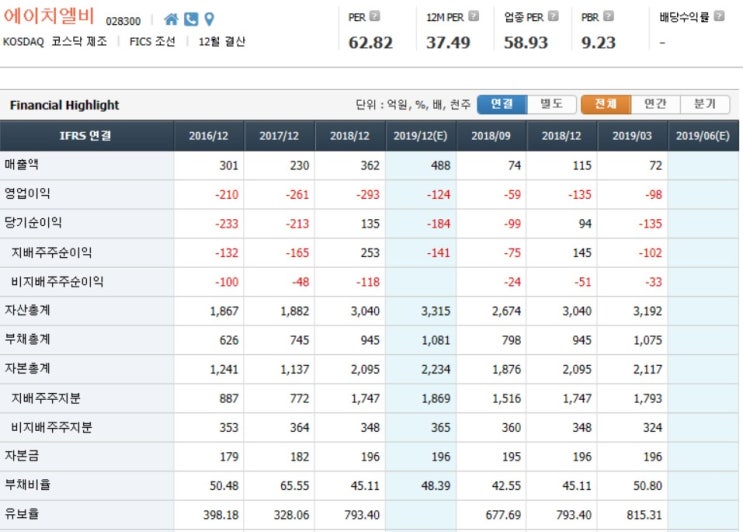This screenshot has width=743, height=532.
Task: Select the 자산총계 row label
Action: coord(27,310)
